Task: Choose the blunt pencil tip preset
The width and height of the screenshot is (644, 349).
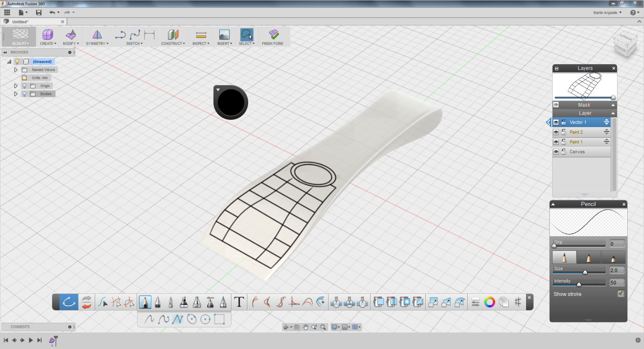Action: [x=613, y=257]
